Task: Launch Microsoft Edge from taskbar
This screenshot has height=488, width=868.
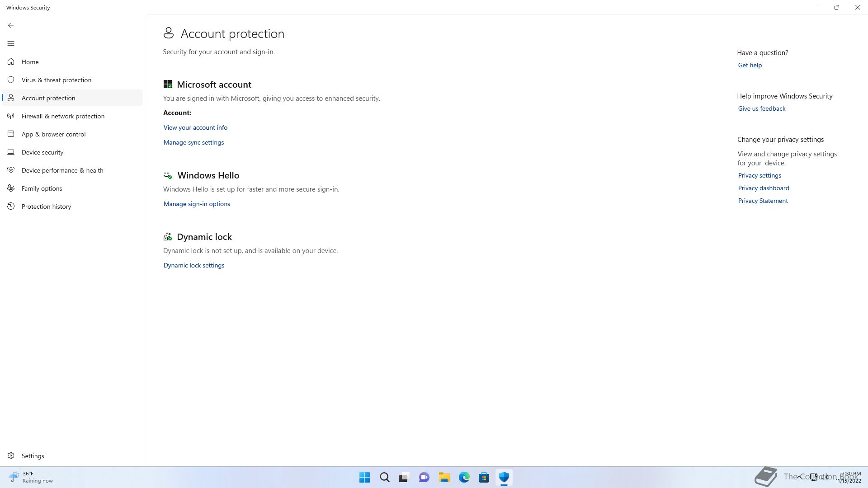Action: (x=464, y=477)
